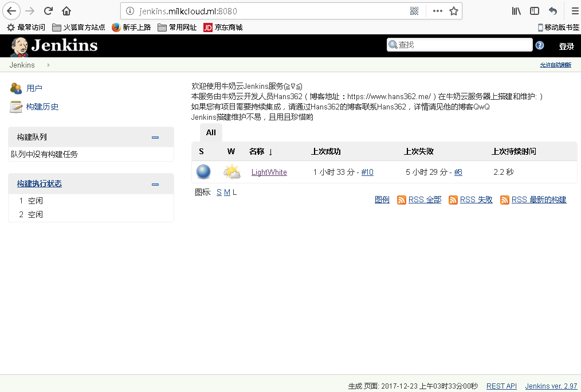Viewport: 581px width, 392px height.
Task: Click executor 2 空闲 row
Action: 91,214
